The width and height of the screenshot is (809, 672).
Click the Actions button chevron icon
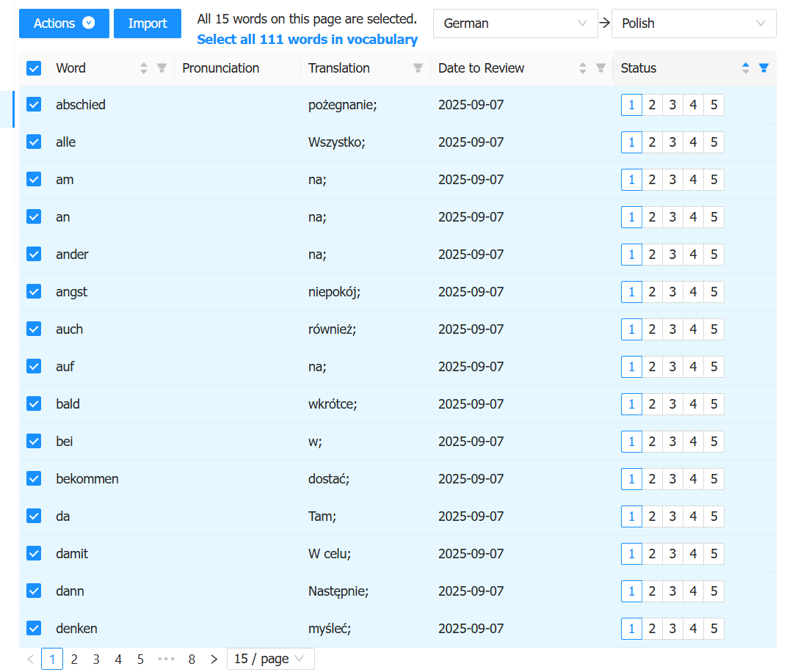pos(89,23)
